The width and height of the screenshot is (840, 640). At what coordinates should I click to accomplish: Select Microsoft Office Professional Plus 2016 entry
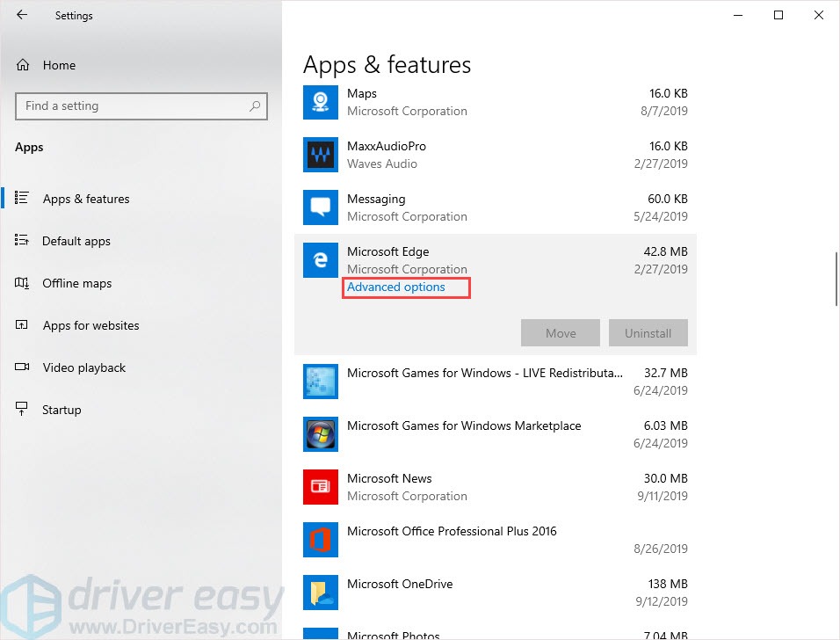(x=452, y=531)
